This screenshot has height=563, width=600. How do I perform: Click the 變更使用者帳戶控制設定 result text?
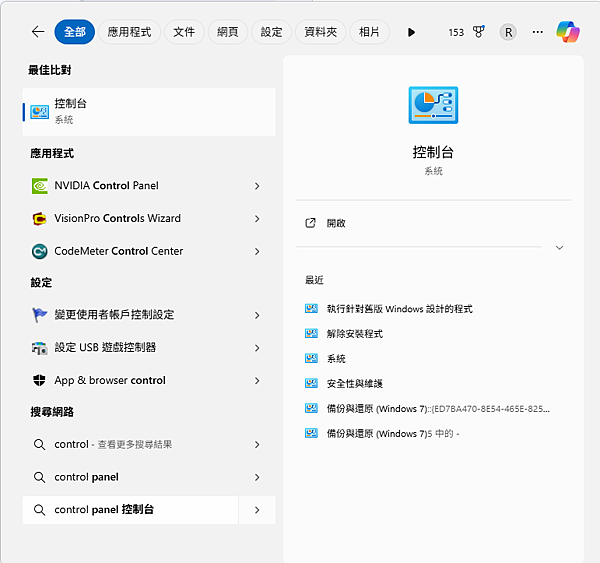click(114, 315)
